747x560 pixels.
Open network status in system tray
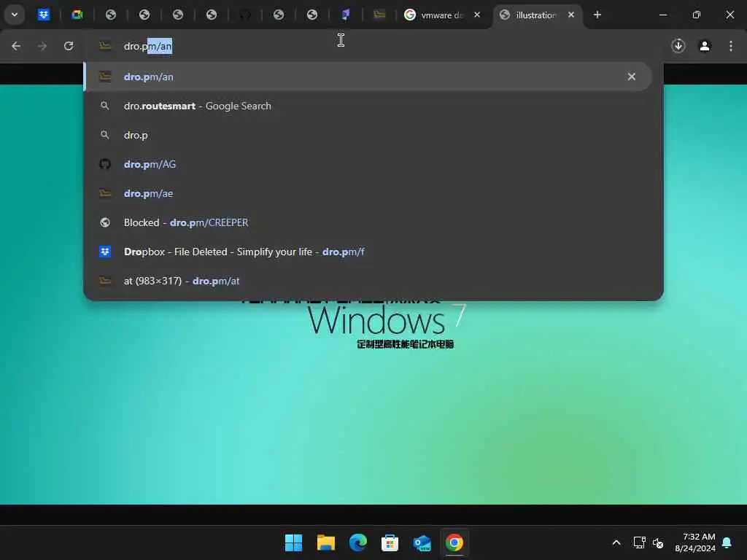[639, 542]
